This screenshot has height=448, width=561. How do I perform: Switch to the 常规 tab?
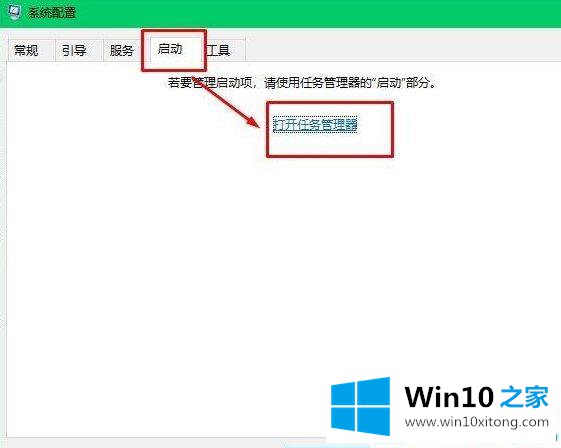tap(26, 50)
